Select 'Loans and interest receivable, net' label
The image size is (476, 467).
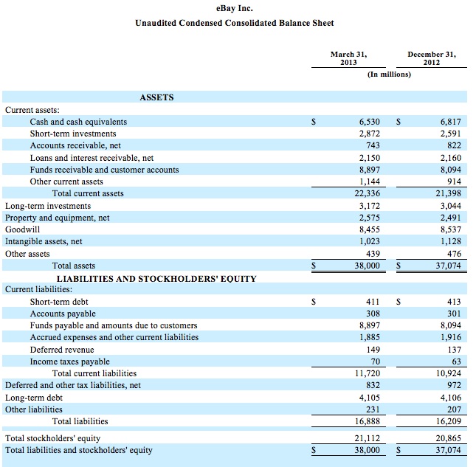pos(92,158)
